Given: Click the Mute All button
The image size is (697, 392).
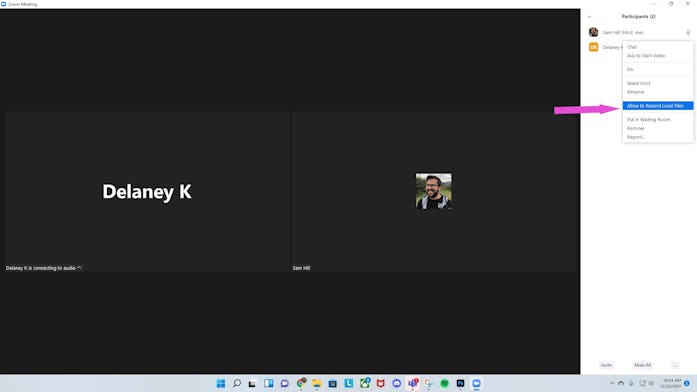Looking at the screenshot, I should click(642, 365).
